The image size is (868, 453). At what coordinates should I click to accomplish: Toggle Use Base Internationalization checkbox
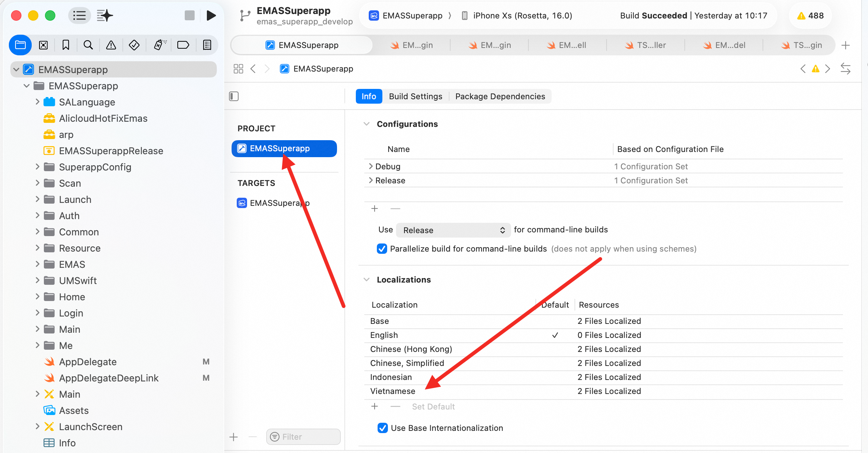383,428
